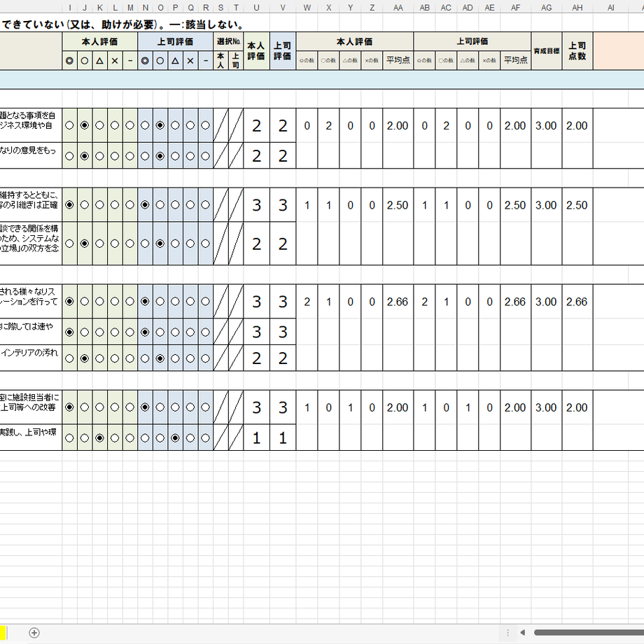The image size is (644, 644).
Task: Click the 上司評価 header in column V
Action: (283, 51)
